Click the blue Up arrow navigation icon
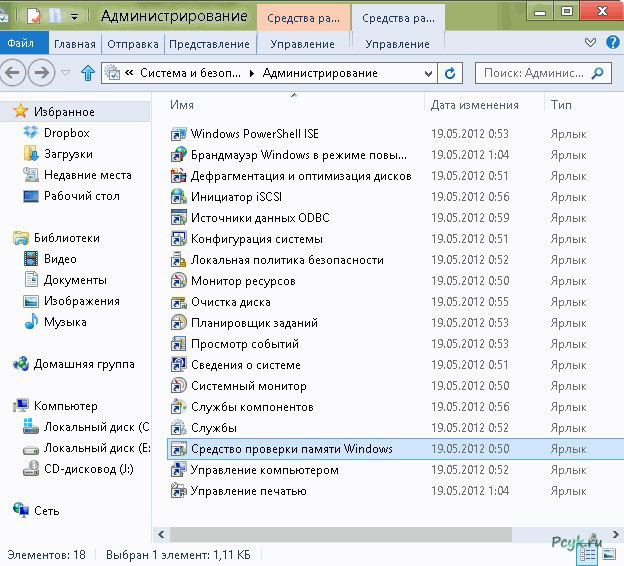Image resolution: width=624 pixels, height=566 pixels. (88, 73)
